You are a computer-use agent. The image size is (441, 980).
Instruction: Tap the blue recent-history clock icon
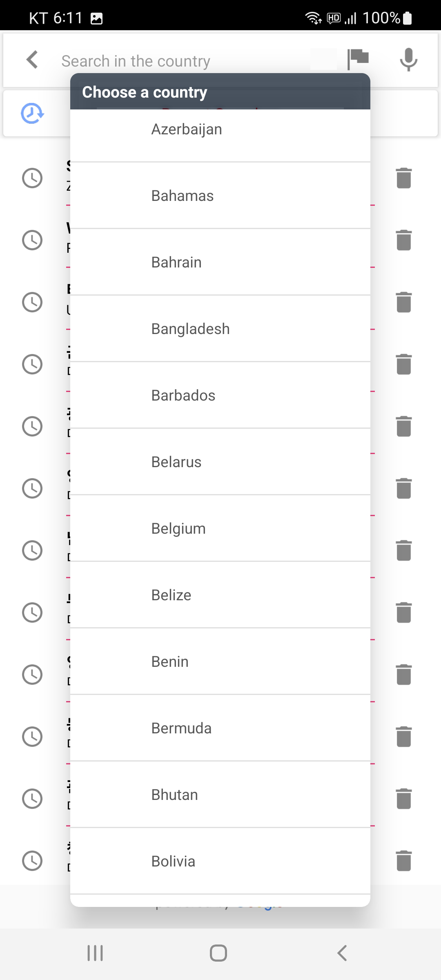click(32, 114)
